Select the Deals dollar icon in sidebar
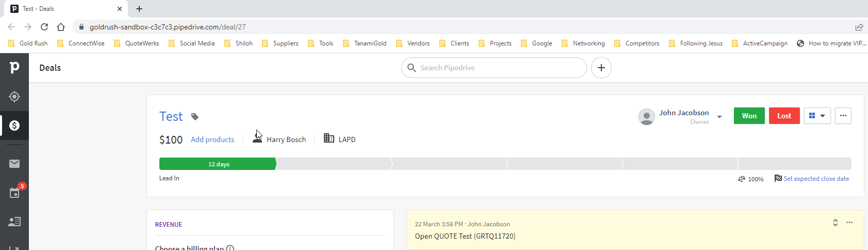Image resolution: width=868 pixels, height=250 pixels. pyautogui.click(x=14, y=126)
